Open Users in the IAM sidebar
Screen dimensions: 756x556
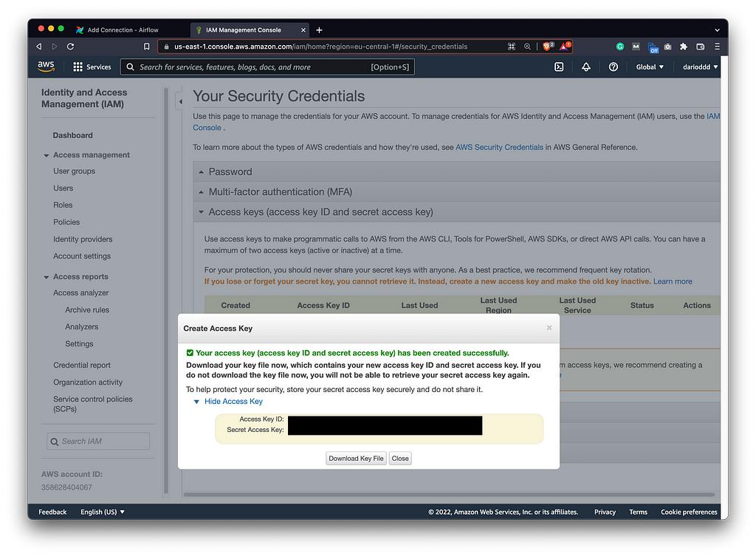pyautogui.click(x=63, y=188)
